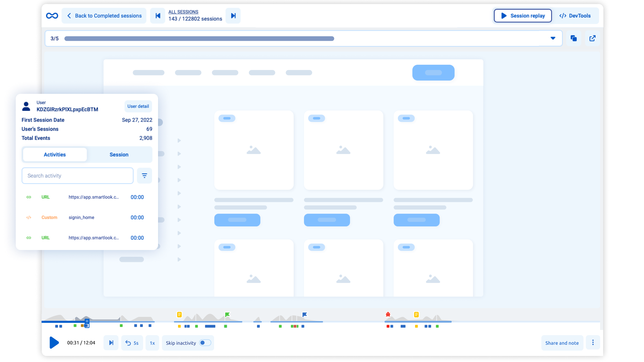Click the Smartlook infinity logo

pyautogui.click(x=52, y=16)
